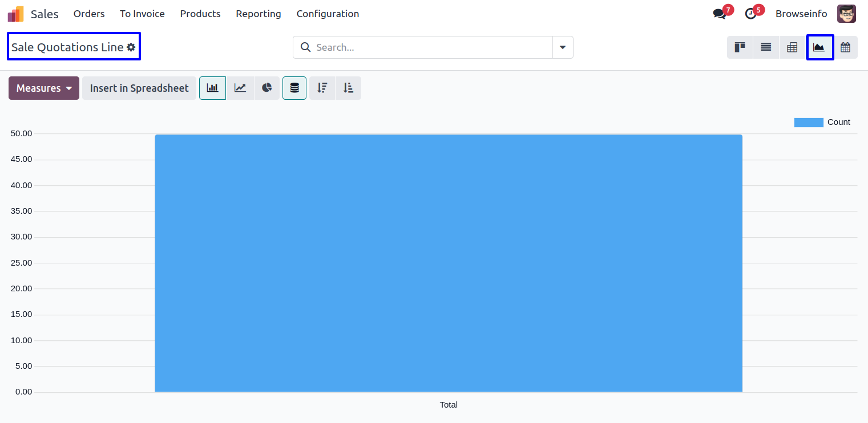Open the Products menu

tap(200, 14)
